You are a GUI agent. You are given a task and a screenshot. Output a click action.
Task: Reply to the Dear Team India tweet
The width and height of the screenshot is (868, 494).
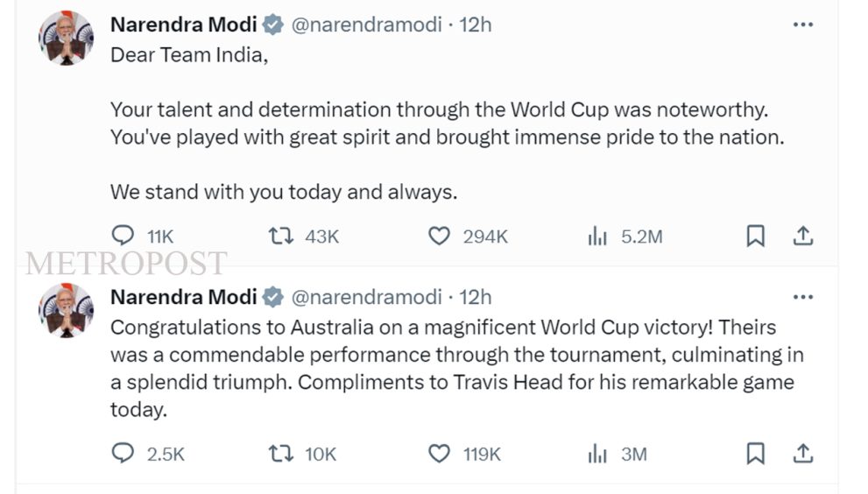pos(124,236)
